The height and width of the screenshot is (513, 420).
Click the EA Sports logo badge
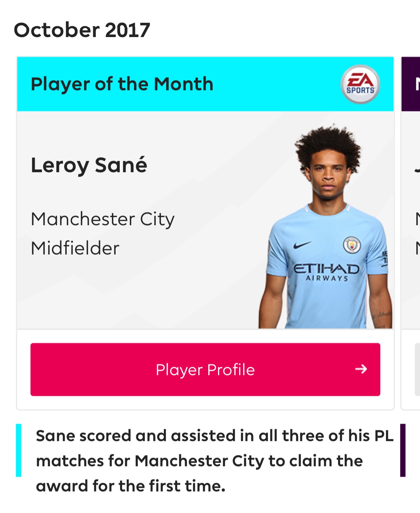360,84
